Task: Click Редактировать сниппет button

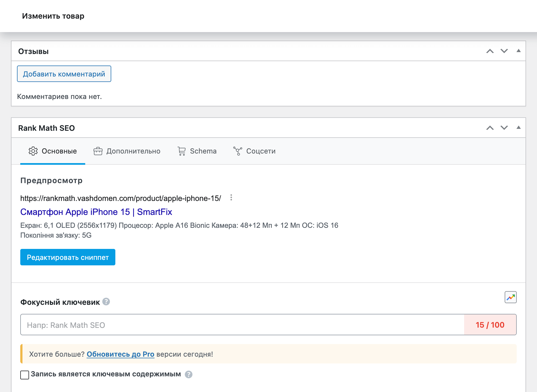Action: (68, 257)
